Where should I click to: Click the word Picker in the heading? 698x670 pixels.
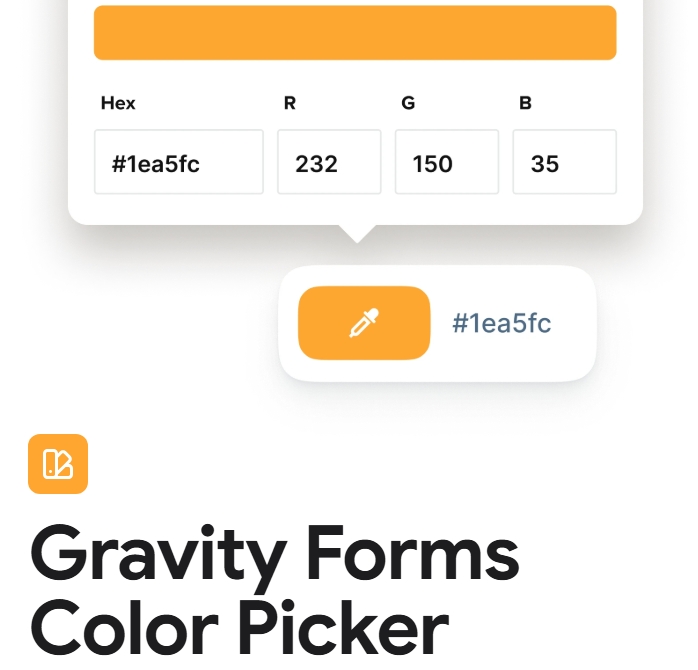point(346,627)
